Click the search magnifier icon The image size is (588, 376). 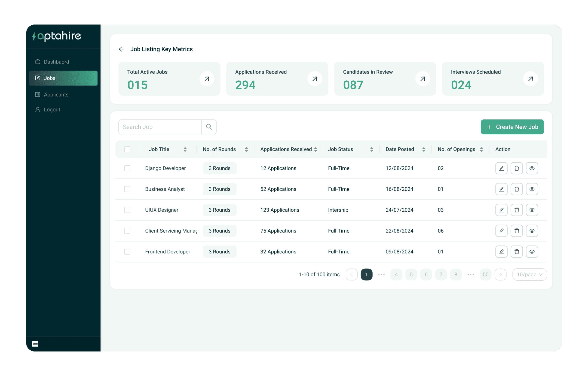click(209, 127)
